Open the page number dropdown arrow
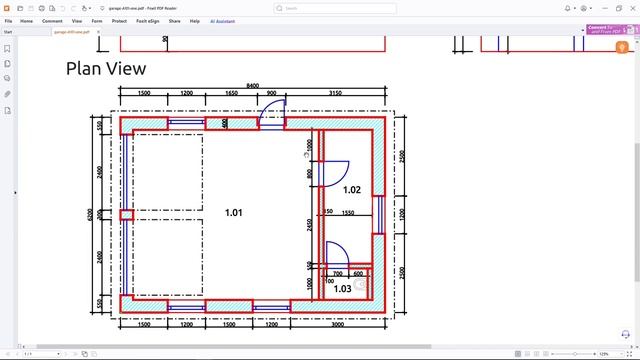Viewport: 640px width, 360px height. pos(58,354)
